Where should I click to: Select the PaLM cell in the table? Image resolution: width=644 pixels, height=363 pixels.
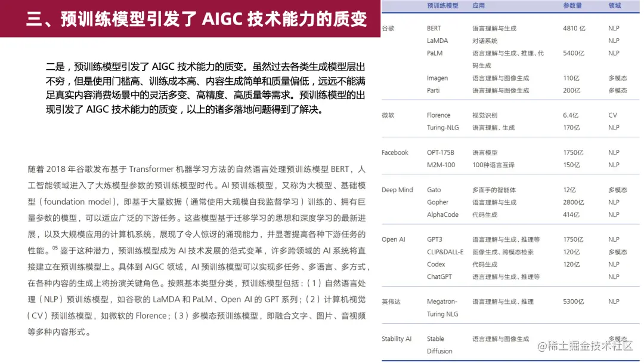point(435,53)
